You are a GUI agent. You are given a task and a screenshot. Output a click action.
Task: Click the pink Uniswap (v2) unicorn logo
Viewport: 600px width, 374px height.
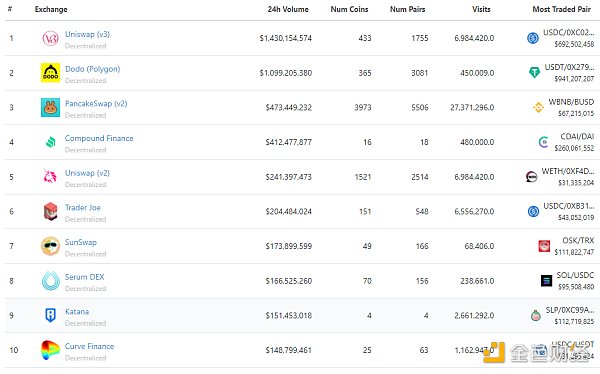point(50,176)
